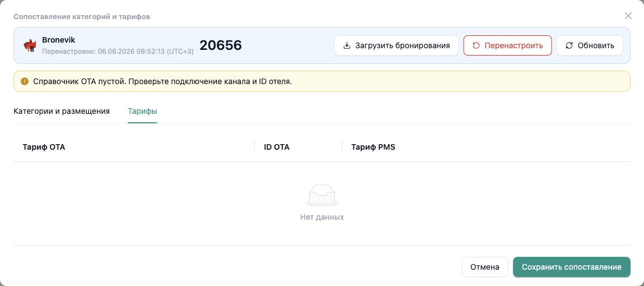Screen dimensions: 644x286
Task: Click the 'Bronevik' channel name
Action: pos(59,40)
